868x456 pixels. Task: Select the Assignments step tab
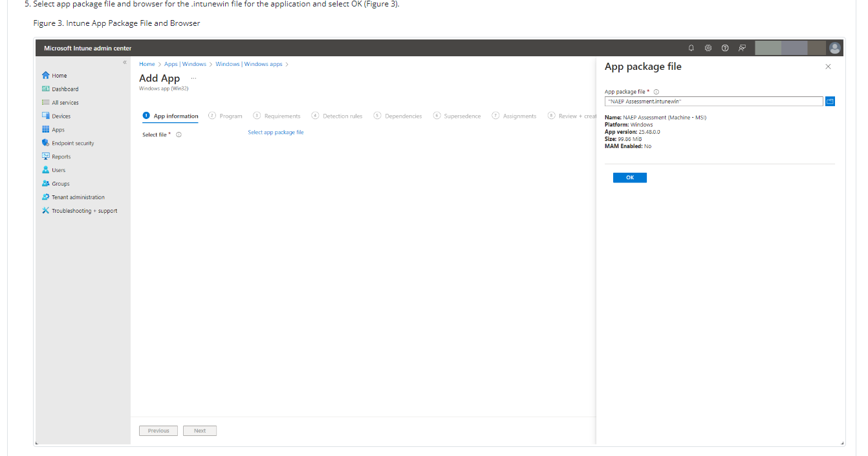(x=514, y=116)
